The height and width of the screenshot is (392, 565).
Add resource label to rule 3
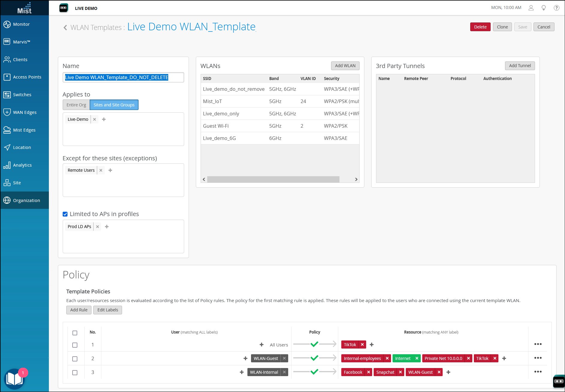448,372
